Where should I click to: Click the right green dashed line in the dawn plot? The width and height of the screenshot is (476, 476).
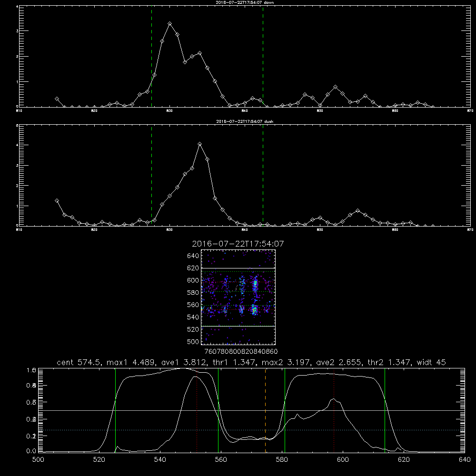pyautogui.click(x=263, y=56)
